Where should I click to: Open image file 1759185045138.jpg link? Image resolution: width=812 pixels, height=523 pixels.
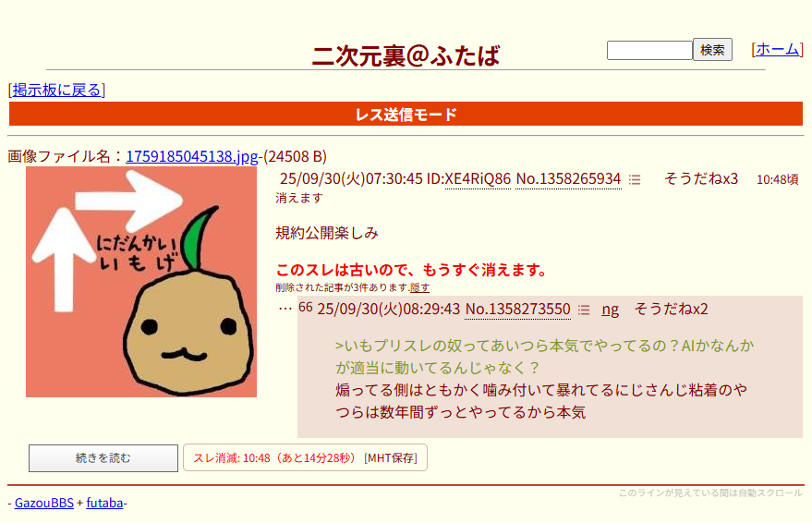pyautogui.click(x=192, y=156)
